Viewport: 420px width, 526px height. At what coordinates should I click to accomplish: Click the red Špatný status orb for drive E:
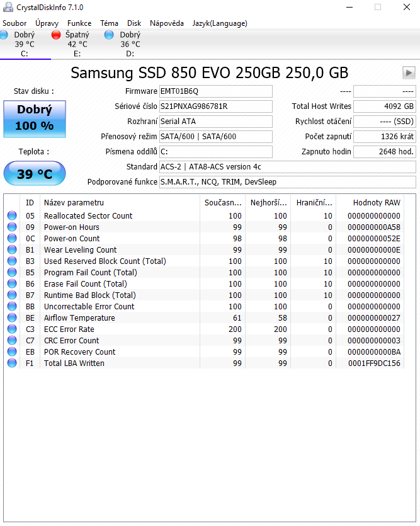[x=56, y=35]
